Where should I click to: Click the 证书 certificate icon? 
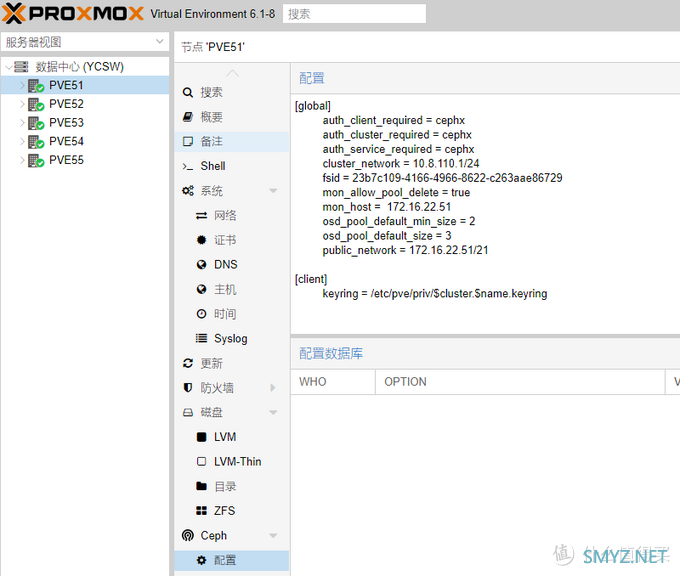202,240
